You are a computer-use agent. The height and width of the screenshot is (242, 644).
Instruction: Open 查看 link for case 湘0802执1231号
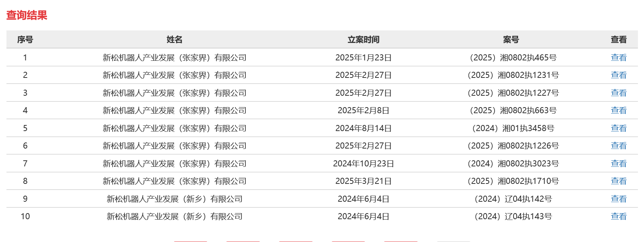pos(619,75)
